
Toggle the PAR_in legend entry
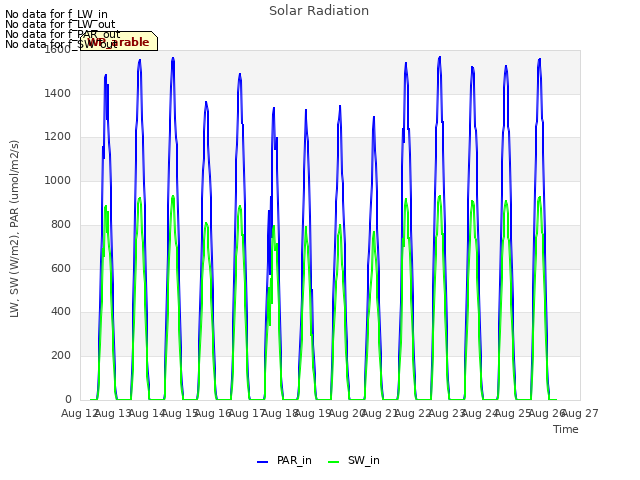[284, 460]
